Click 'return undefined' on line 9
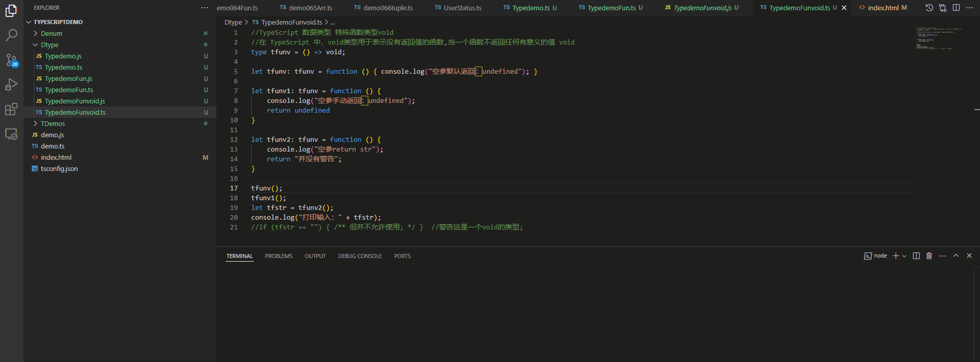 click(298, 111)
